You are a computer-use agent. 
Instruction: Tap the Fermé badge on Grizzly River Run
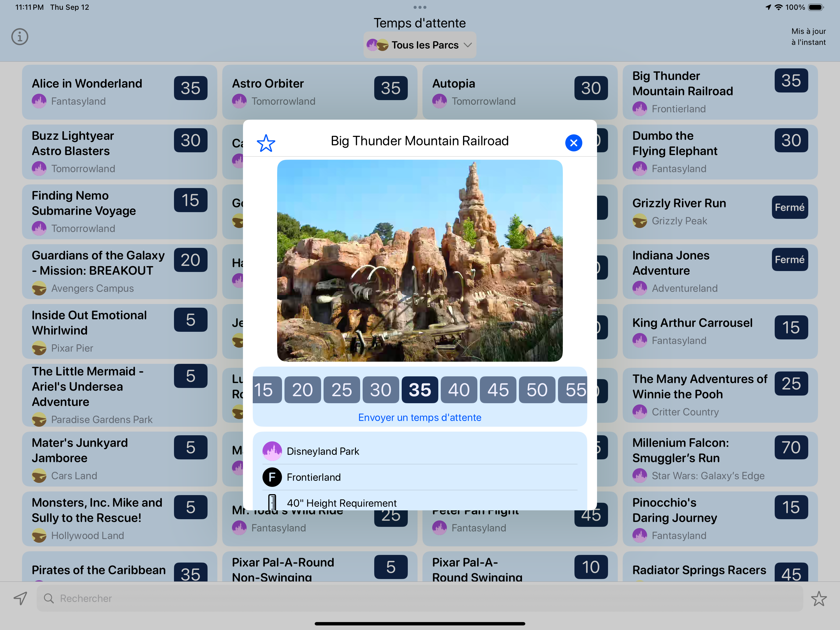790,207
